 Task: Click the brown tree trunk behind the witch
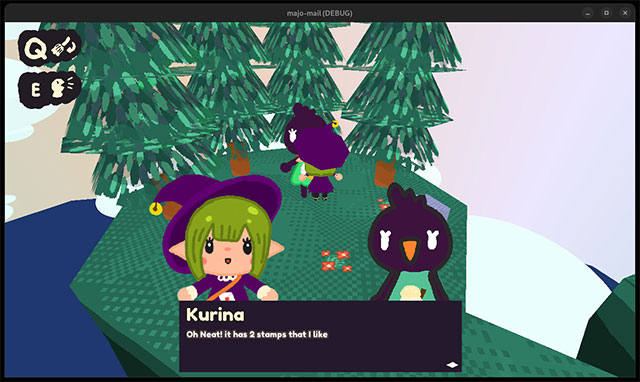click(239, 160)
